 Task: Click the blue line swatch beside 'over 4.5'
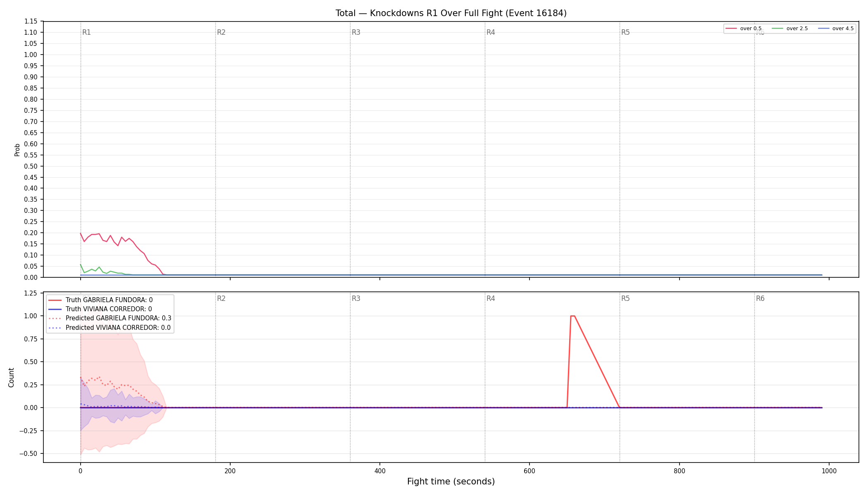coord(823,29)
